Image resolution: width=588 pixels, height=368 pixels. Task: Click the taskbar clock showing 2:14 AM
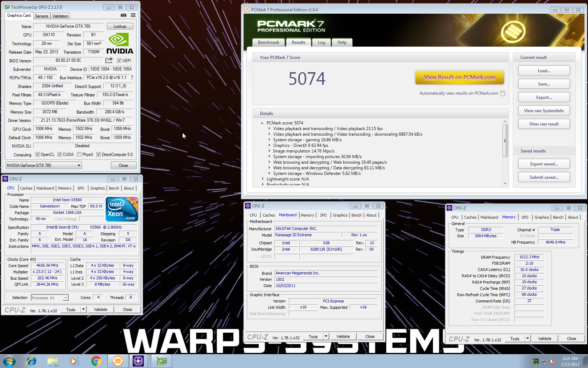(570, 361)
